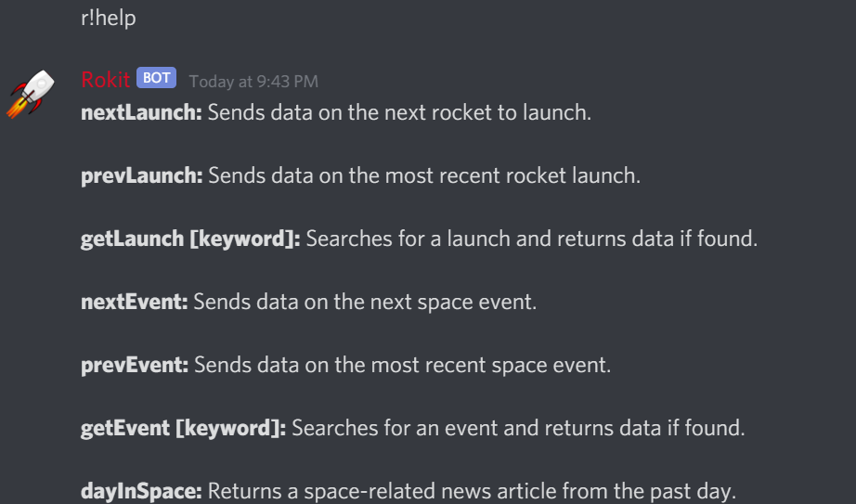The height and width of the screenshot is (504, 856).
Task: Click the bold nextEvent command name
Action: (135, 302)
